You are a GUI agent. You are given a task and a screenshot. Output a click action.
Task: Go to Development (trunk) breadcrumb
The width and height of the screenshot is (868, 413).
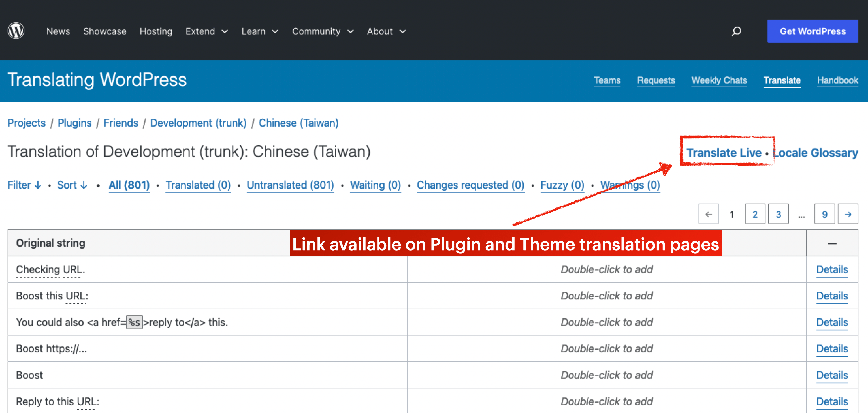(198, 123)
